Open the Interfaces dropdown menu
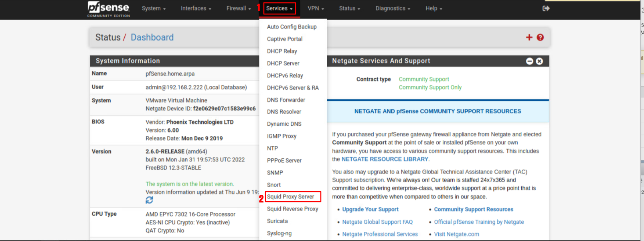Image resolution: width=644 pixels, height=241 pixels. point(196,8)
